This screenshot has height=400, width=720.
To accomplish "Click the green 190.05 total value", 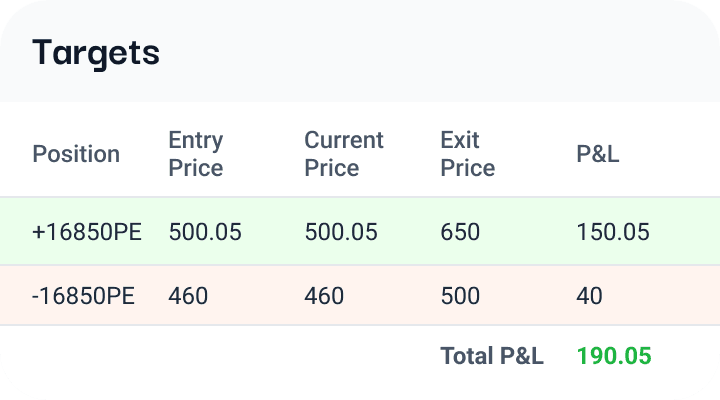I will (x=614, y=356).
